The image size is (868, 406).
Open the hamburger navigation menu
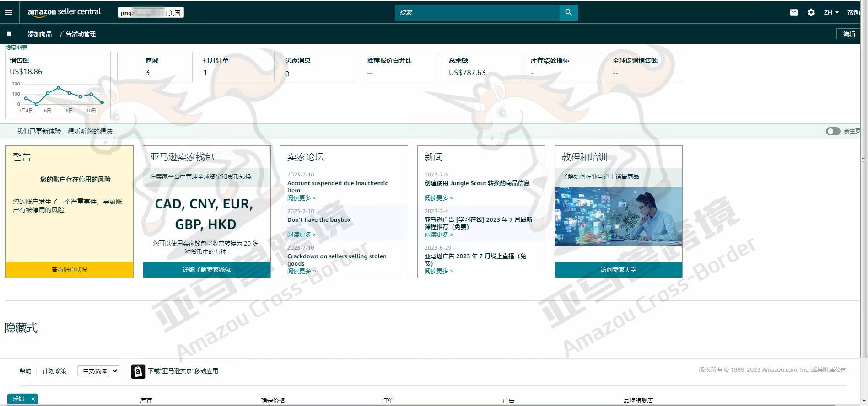[x=9, y=12]
